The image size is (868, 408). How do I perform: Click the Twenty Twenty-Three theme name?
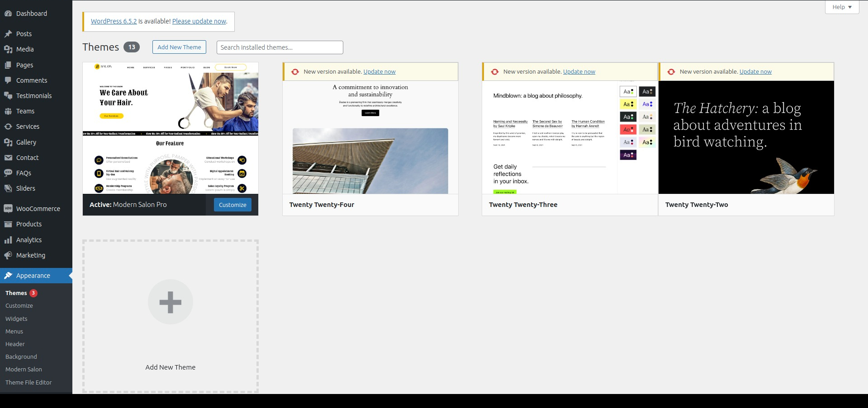[x=523, y=205]
